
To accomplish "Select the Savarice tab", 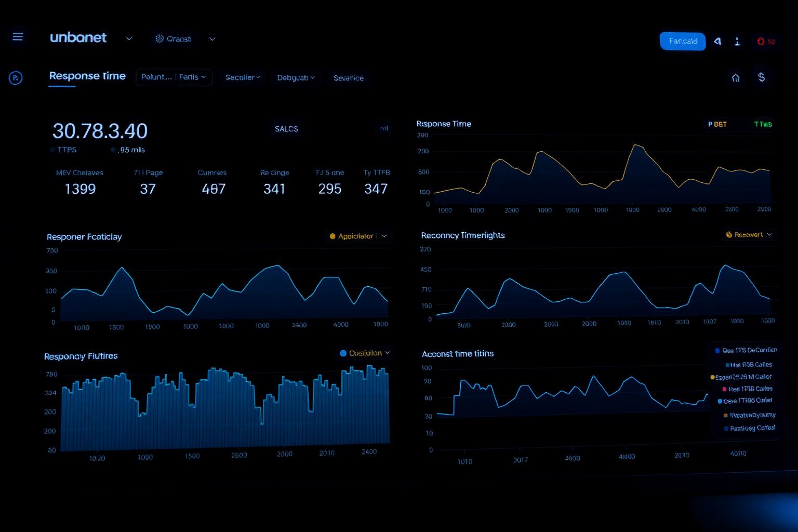I will [x=349, y=78].
